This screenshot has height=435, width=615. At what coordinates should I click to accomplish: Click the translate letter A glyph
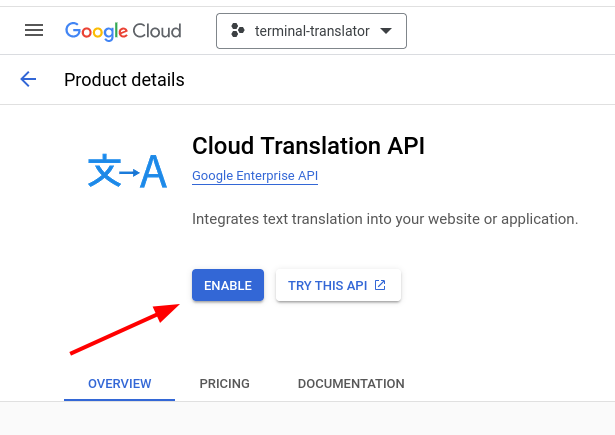click(x=154, y=171)
